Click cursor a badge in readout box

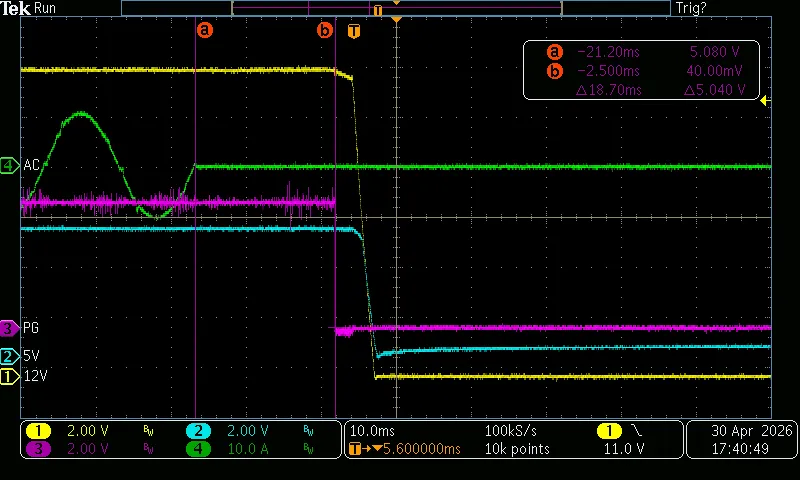coord(555,52)
